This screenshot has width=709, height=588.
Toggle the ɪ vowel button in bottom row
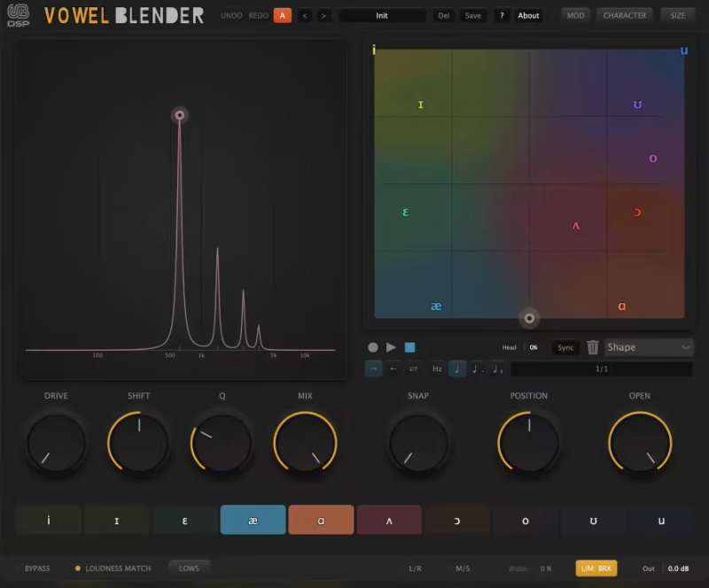pos(117,520)
